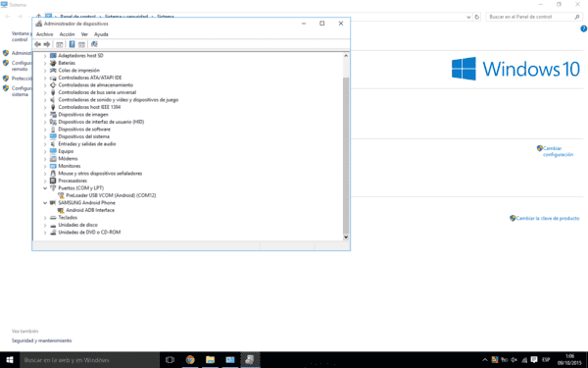Click the Dispositivos de imagen icon
The image size is (588, 368).
[53, 115]
